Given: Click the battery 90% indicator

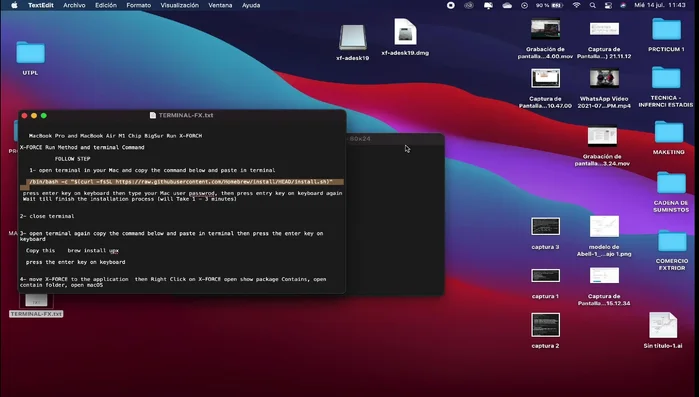Looking at the screenshot, I should pyautogui.click(x=549, y=5).
